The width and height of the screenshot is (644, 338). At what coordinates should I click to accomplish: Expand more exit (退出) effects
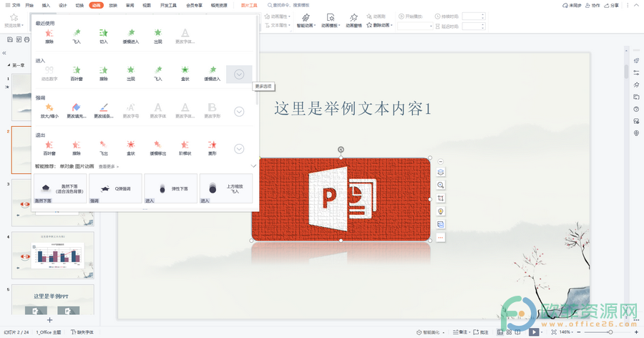click(239, 149)
